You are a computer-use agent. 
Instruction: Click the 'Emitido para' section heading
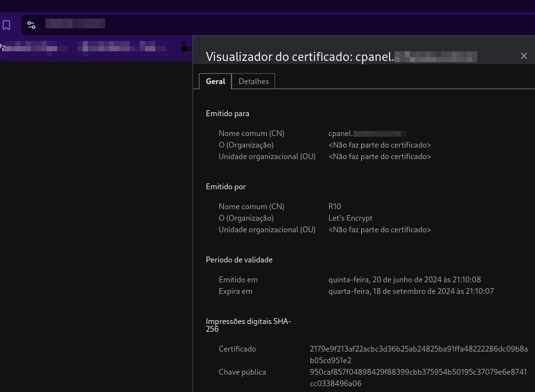tap(227, 114)
